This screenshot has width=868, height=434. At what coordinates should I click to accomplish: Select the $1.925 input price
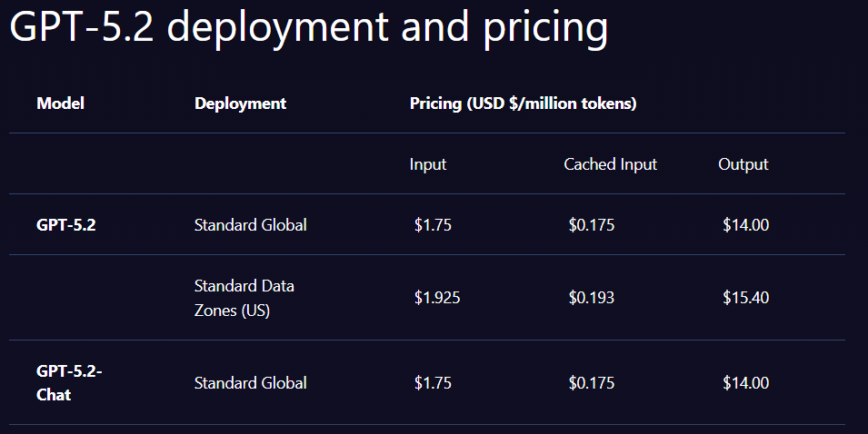click(x=437, y=297)
